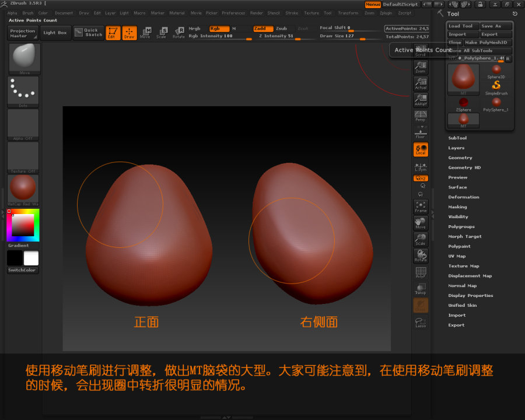Click the Move canvas hand icon

coord(421,223)
